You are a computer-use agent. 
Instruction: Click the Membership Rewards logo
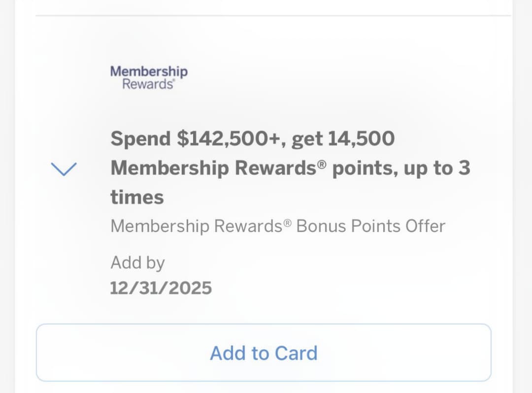(x=149, y=78)
